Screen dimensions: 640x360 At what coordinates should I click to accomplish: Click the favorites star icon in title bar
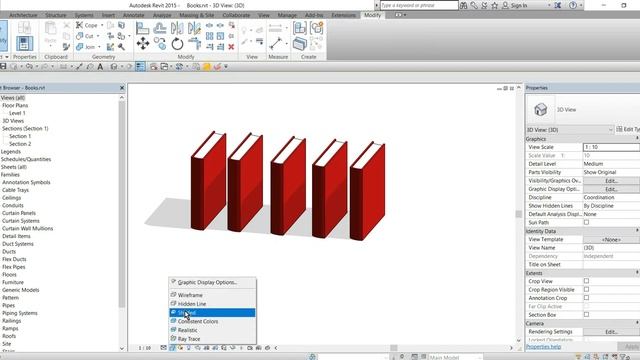pos(495,5)
